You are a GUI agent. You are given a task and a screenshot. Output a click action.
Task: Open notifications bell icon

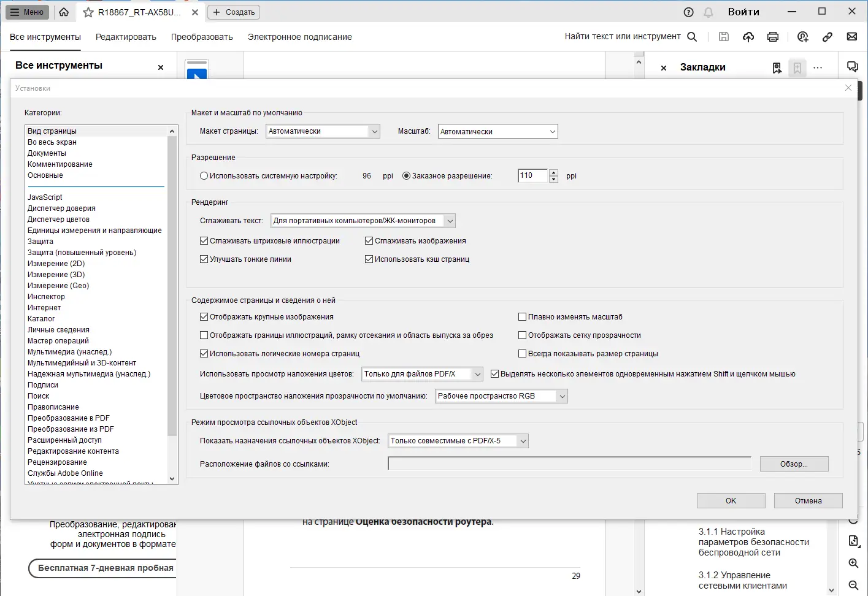tap(709, 12)
